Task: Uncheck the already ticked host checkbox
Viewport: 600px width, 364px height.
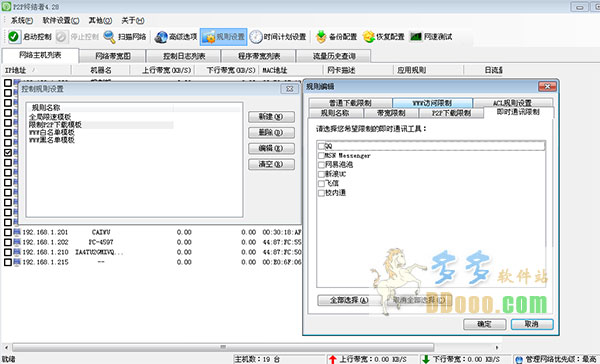Action: (8, 152)
